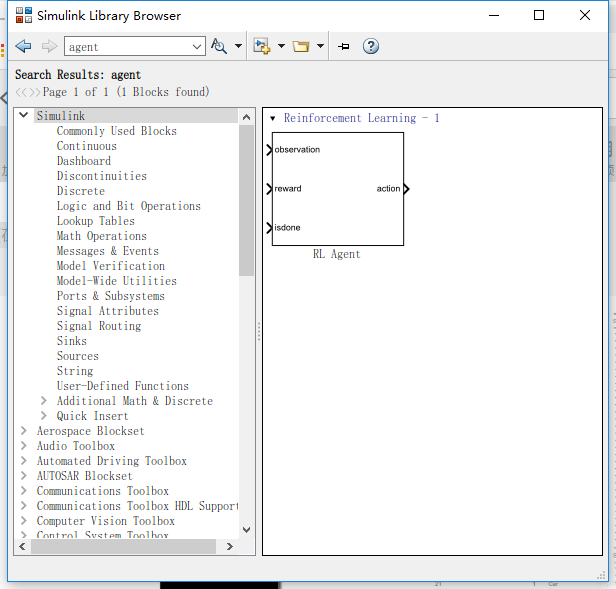Screen dimensions: 616x589
Task: Open the new model dropdown arrow
Action: (x=281, y=46)
